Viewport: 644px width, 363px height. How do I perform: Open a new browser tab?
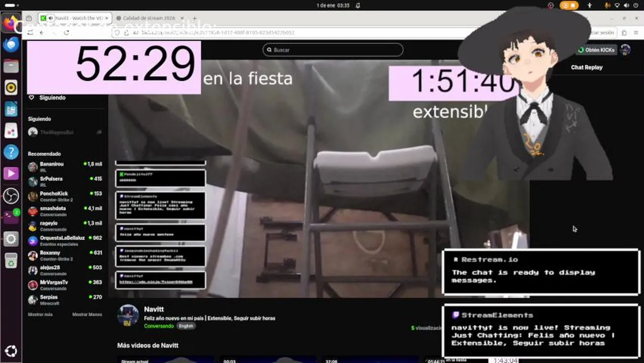195,18
